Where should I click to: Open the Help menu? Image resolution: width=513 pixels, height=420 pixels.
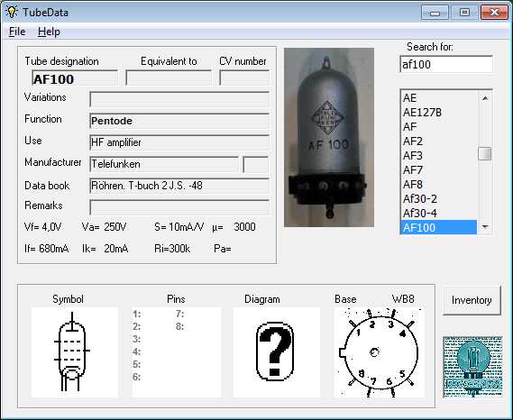[x=49, y=32]
